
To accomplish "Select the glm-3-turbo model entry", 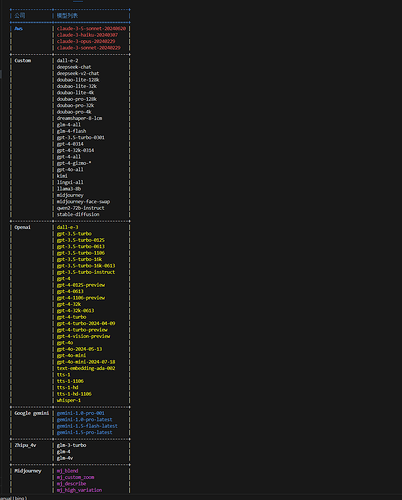I will click(71, 445).
